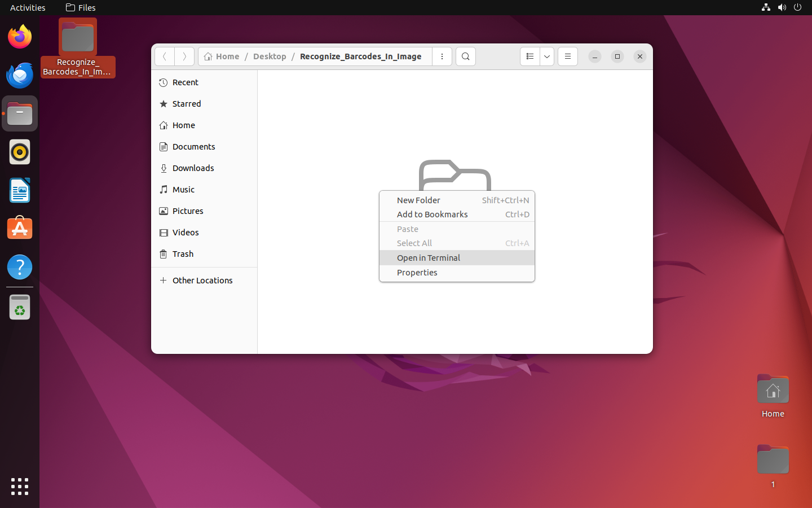Open the view options dropdown arrow
Image resolution: width=812 pixels, height=508 pixels.
547,56
